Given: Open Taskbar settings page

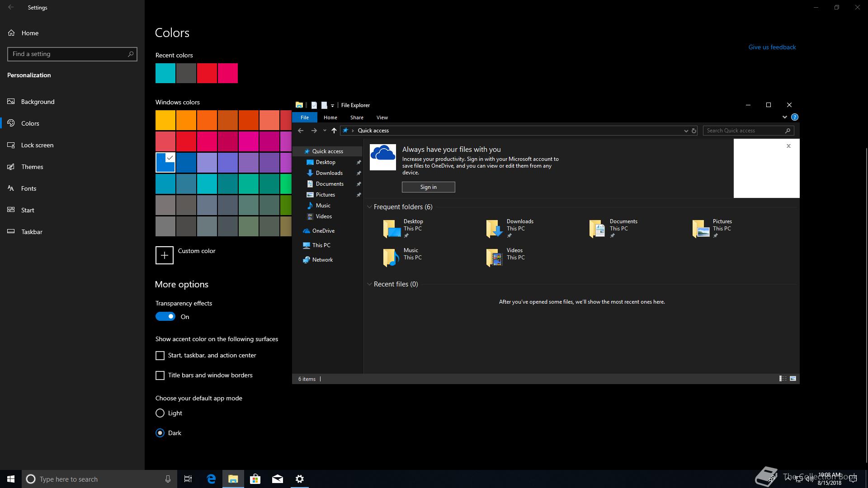Looking at the screenshot, I should [32, 232].
